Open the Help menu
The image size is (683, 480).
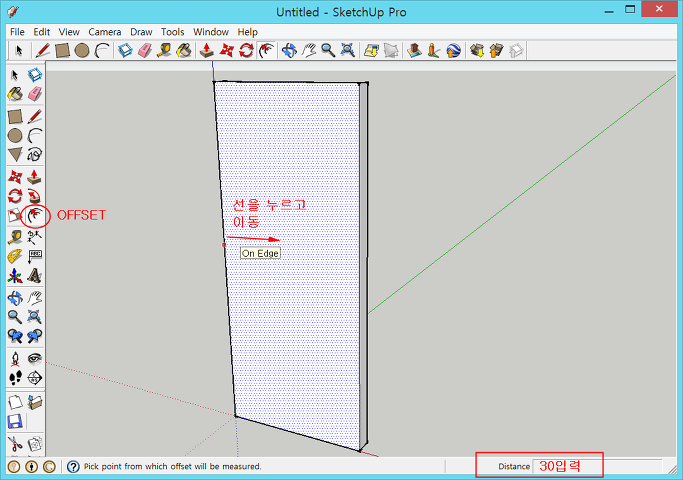[247, 32]
